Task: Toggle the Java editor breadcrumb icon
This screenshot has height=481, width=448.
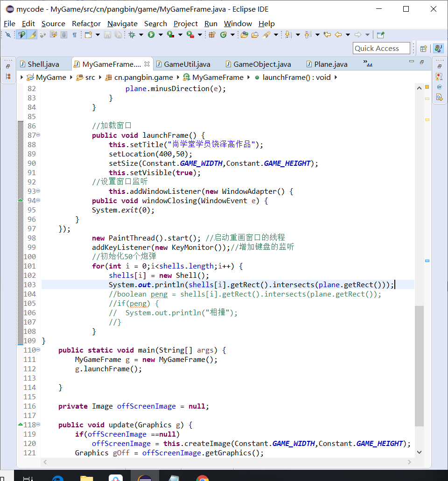Action: tap(22, 35)
